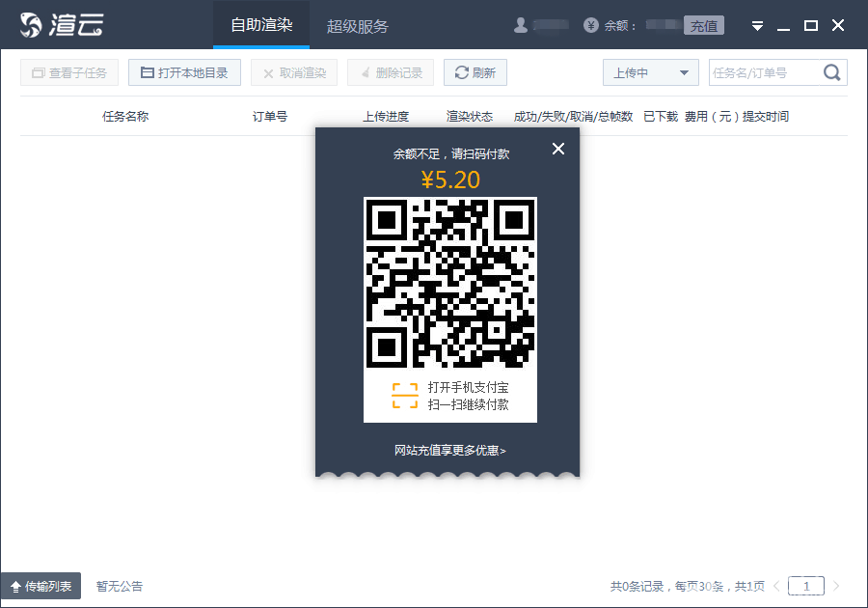Close the QR payment popup

(557, 148)
